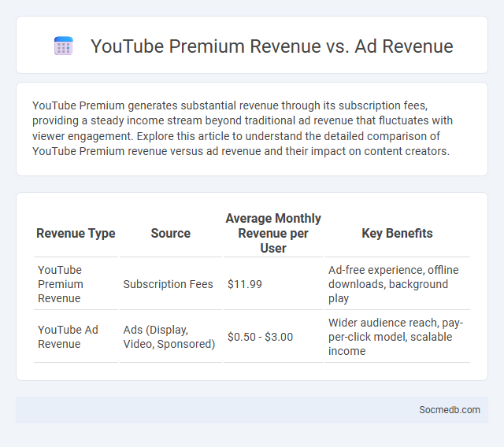The height and width of the screenshot is (447, 504).
Task: Select the page title "YouTube Premium Revenue vs. Ad Revenue"
Action: tap(272, 46)
